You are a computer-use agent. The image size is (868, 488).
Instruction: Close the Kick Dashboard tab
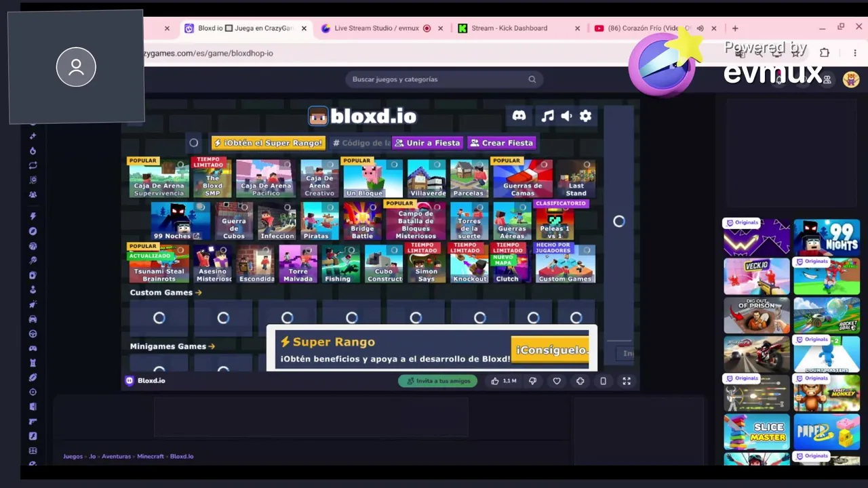point(577,28)
